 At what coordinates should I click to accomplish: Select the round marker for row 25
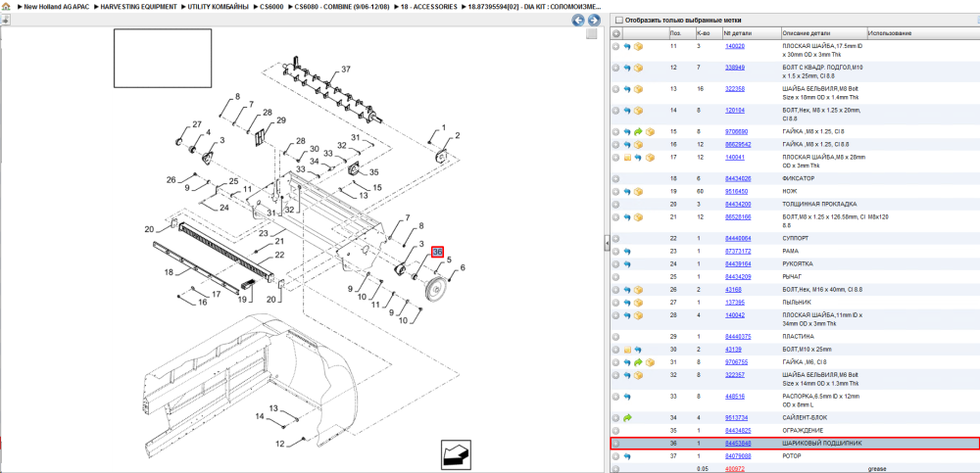(x=615, y=277)
